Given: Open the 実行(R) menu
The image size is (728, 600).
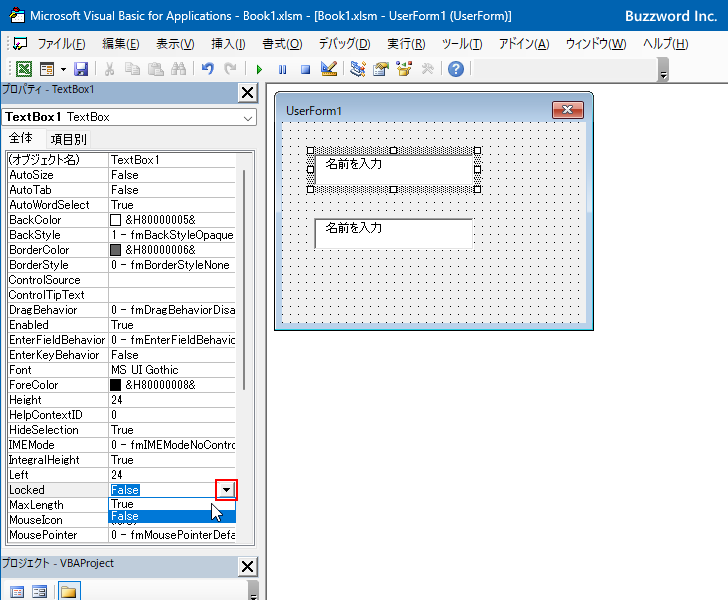Looking at the screenshot, I should coord(406,44).
